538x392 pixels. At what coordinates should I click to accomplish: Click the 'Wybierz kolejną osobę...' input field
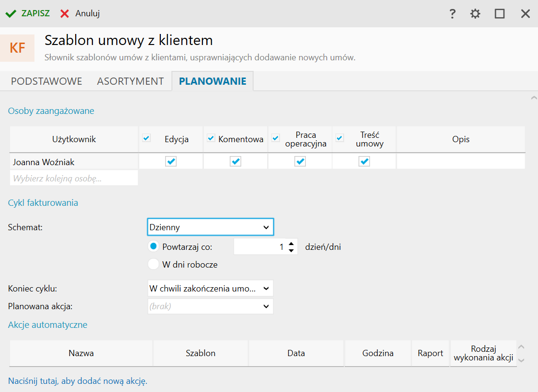74,179
